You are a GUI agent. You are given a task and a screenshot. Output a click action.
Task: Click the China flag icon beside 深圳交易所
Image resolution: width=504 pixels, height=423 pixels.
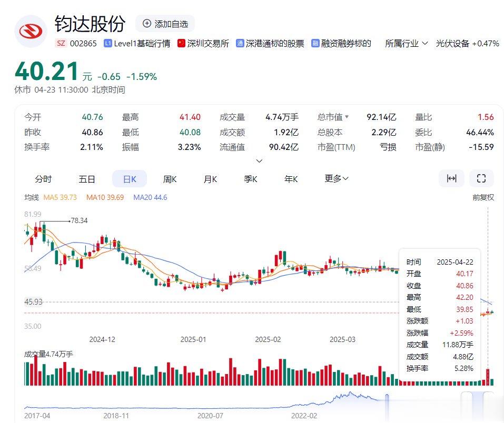181,43
